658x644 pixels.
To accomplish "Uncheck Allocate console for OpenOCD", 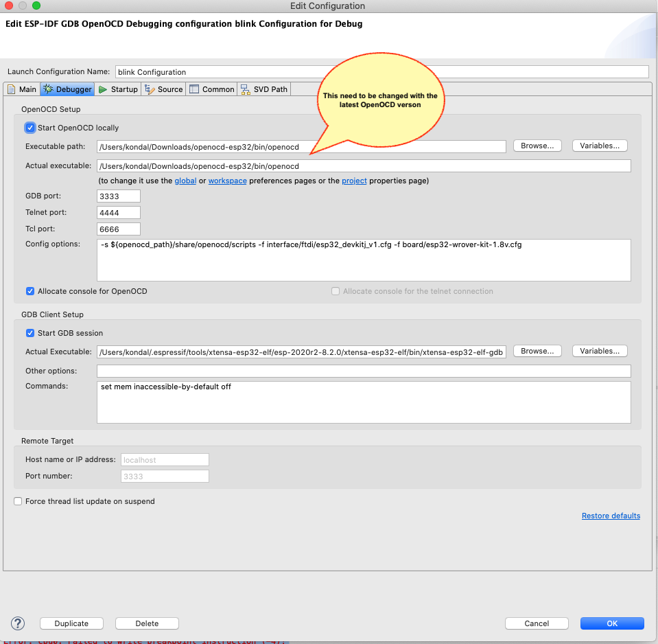I will (x=30, y=290).
